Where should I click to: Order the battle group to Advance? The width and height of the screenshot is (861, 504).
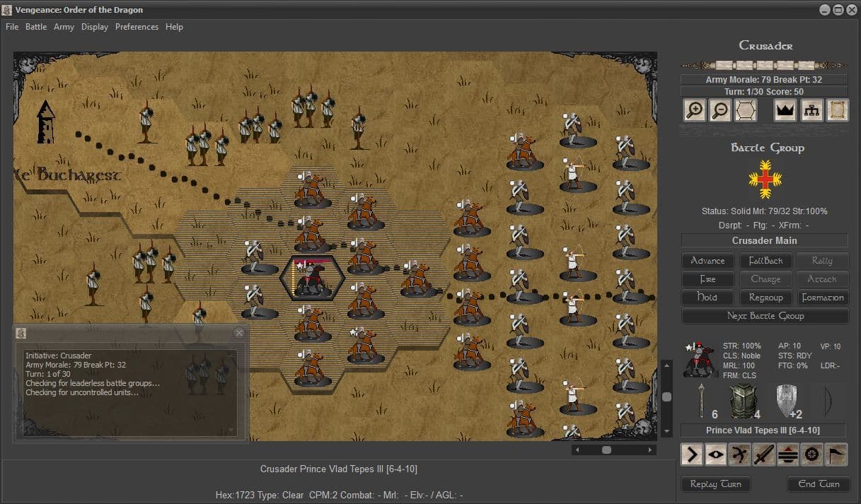[x=707, y=261]
